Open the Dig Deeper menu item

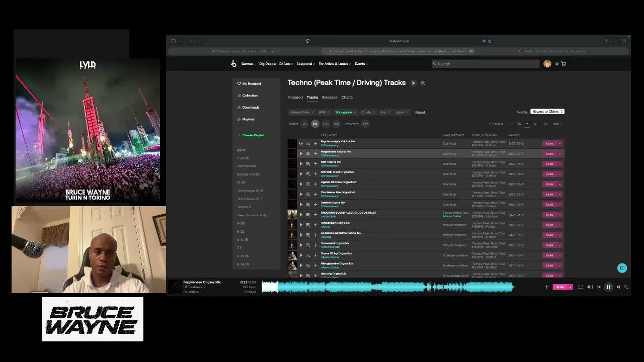268,64
